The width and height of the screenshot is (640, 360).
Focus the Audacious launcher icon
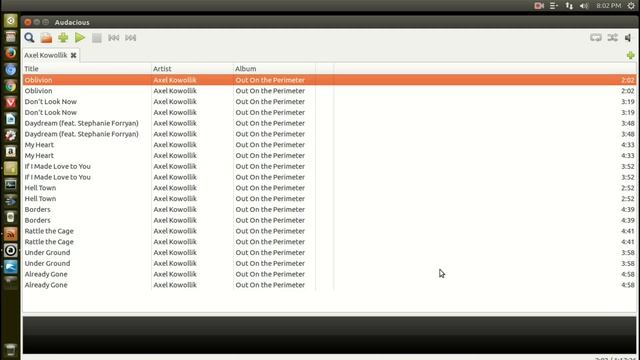11,250
